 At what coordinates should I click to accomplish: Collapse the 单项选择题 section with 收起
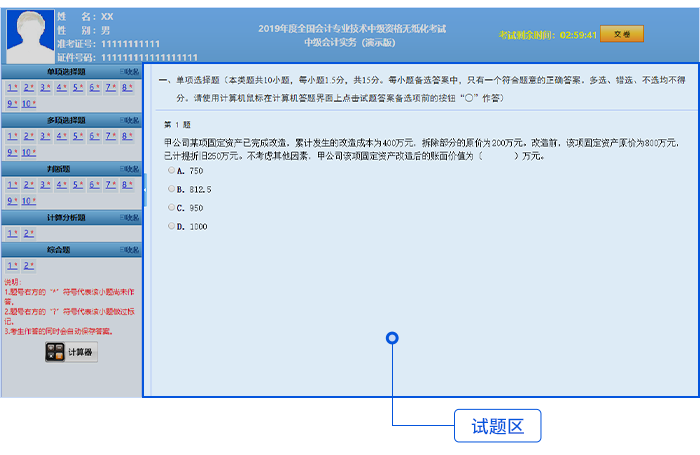(x=129, y=72)
